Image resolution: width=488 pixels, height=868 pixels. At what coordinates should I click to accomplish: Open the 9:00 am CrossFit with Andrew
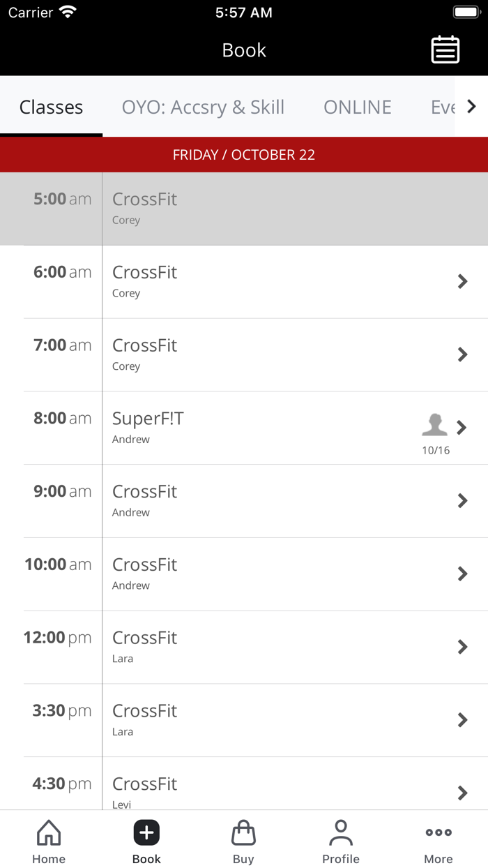point(244,500)
